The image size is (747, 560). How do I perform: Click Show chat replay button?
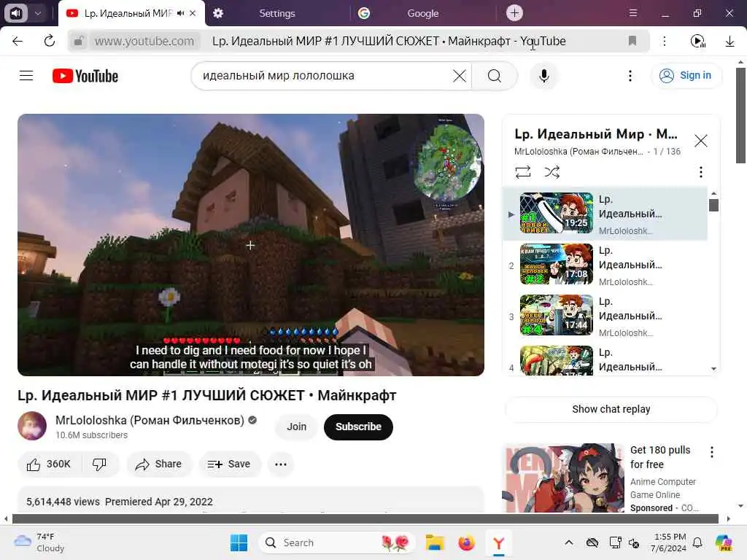(x=611, y=409)
